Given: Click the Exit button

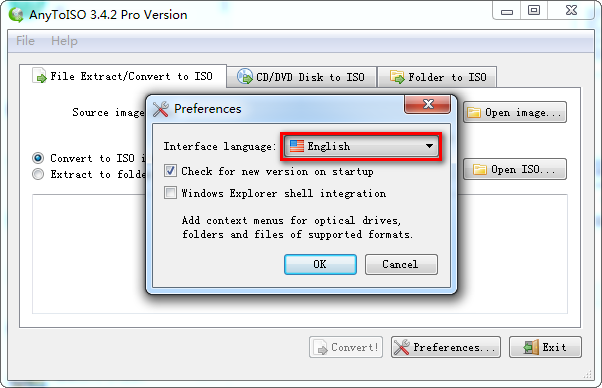Looking at the screenshot, I should pos(545,347).
